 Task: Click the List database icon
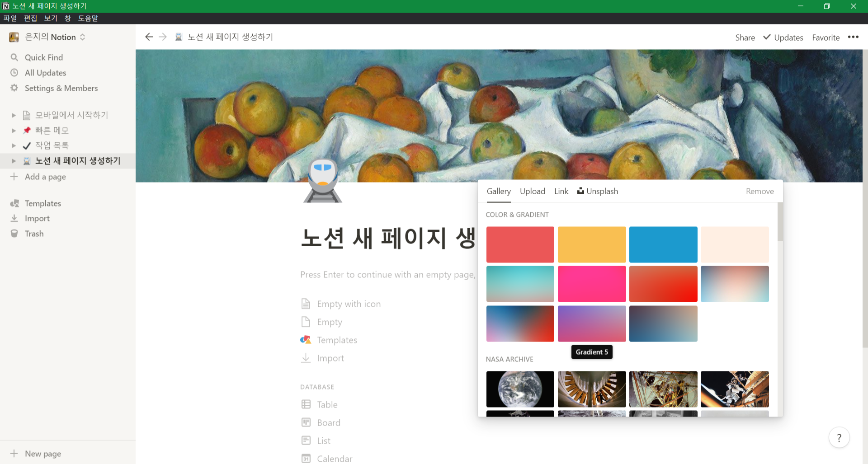tap(306, 441)
